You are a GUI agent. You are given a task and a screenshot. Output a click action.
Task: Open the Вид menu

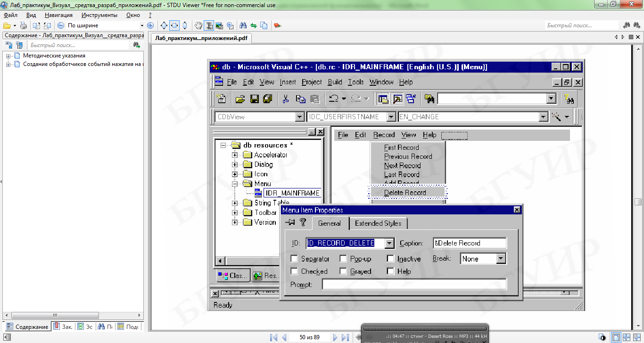(31, 15)
